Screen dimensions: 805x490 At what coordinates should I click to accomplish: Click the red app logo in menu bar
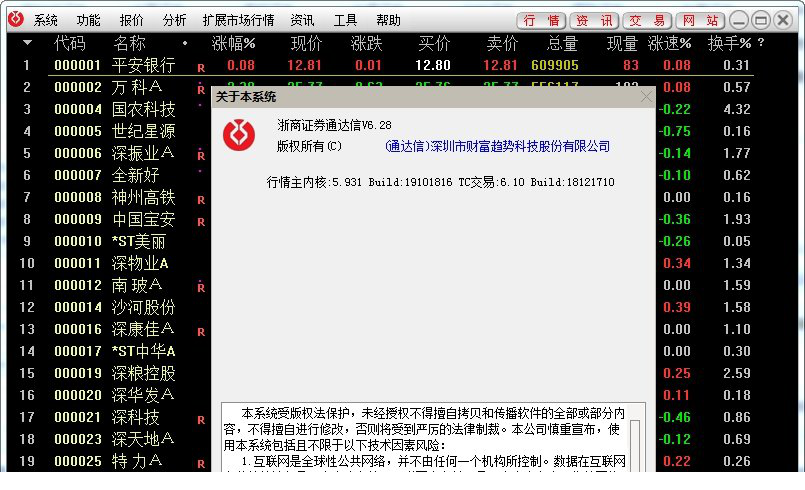pos(16,20)
